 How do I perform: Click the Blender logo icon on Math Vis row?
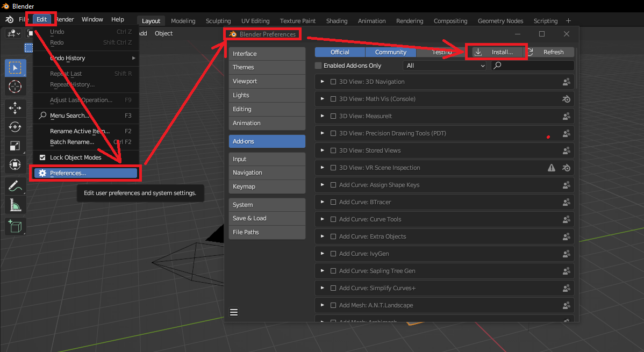(567, 99)
